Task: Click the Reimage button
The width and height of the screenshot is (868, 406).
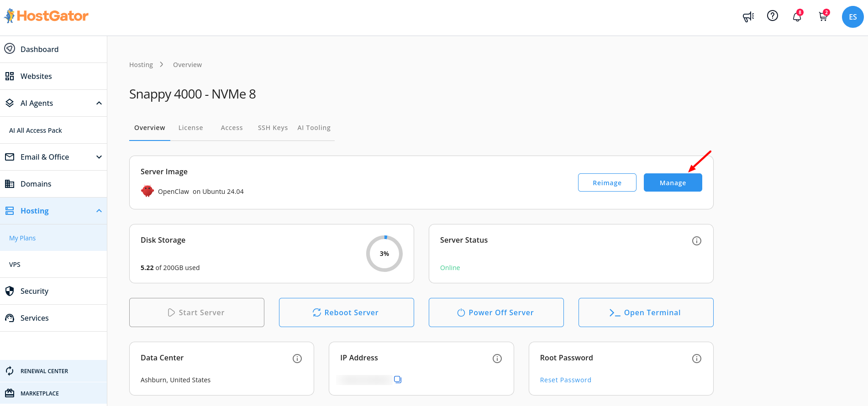Action: click(x=607, y=182)
